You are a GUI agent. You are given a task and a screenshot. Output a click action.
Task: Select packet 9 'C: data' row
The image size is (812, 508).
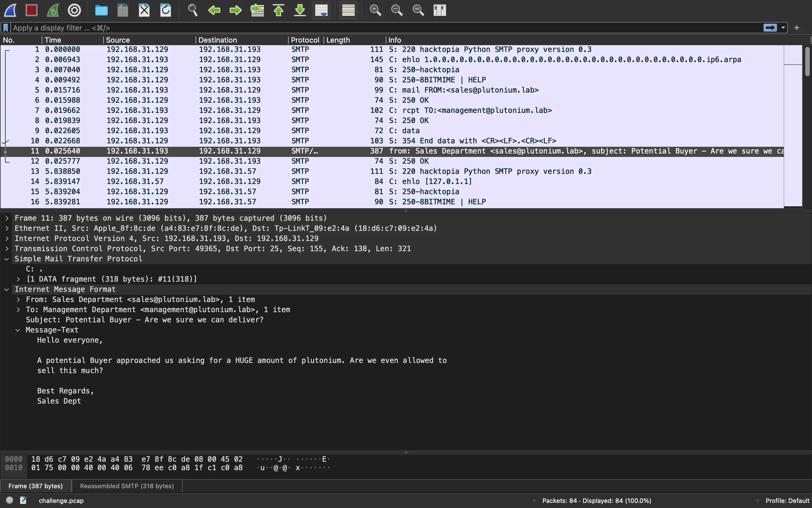point(392,131)
